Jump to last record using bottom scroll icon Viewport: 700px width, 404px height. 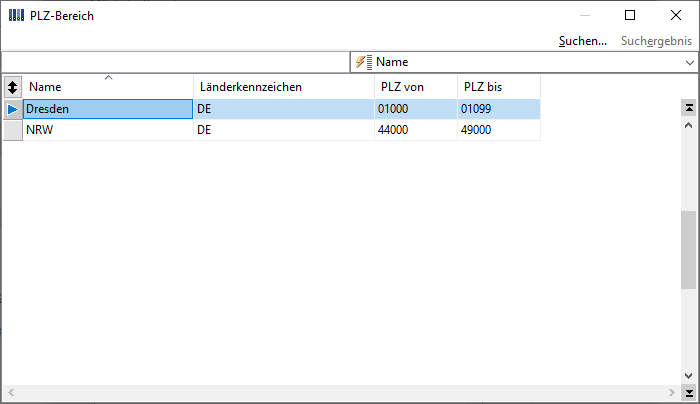(689, 393)
